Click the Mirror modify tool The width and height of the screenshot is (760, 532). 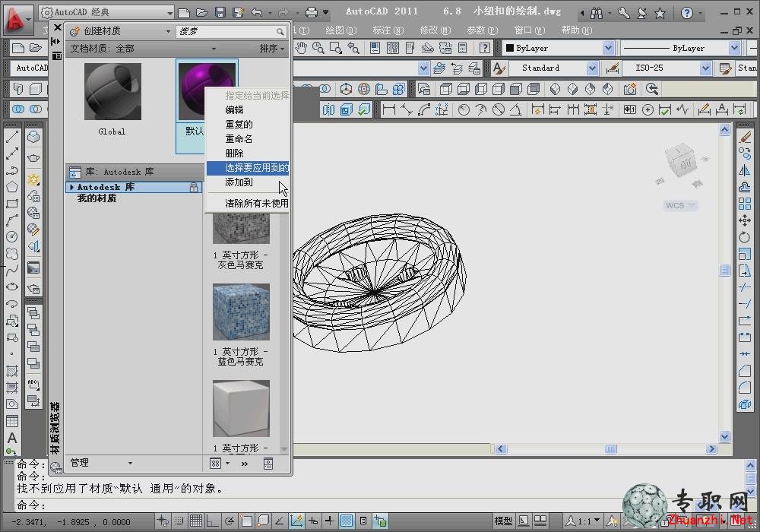pos(745,170)
